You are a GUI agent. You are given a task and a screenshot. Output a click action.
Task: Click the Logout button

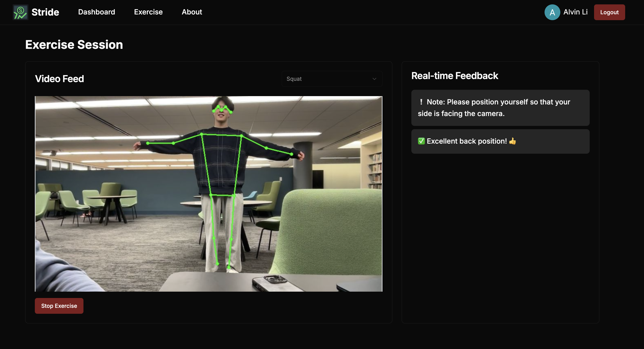point(609,12)
